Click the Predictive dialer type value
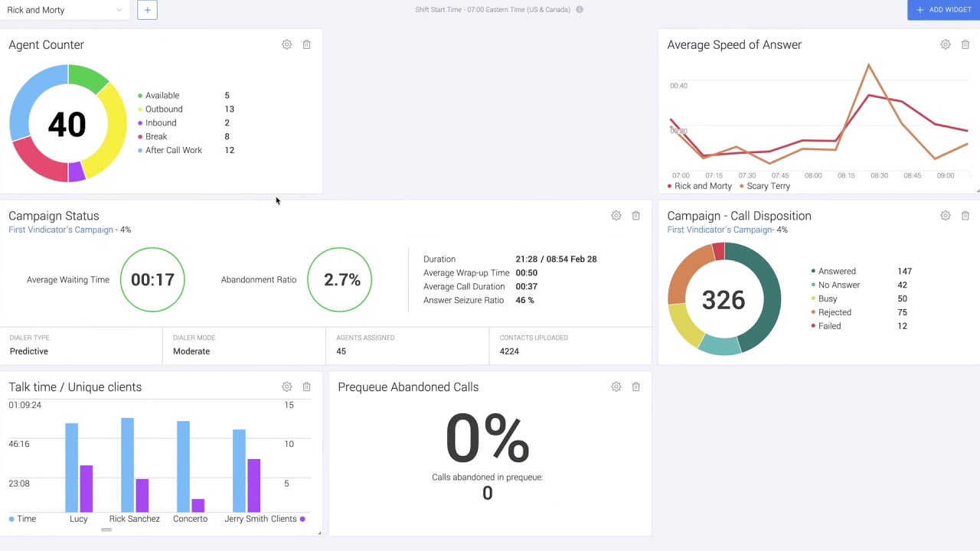Viewport: 980px width, 551px height. 29,351
